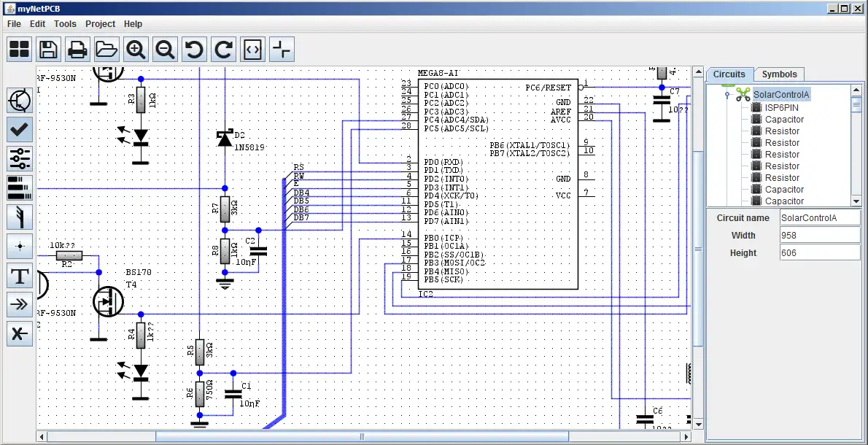Select resistor R5 on the schematic
The width and height of the screenshot is (868, 445).
[x=200, y=353]
